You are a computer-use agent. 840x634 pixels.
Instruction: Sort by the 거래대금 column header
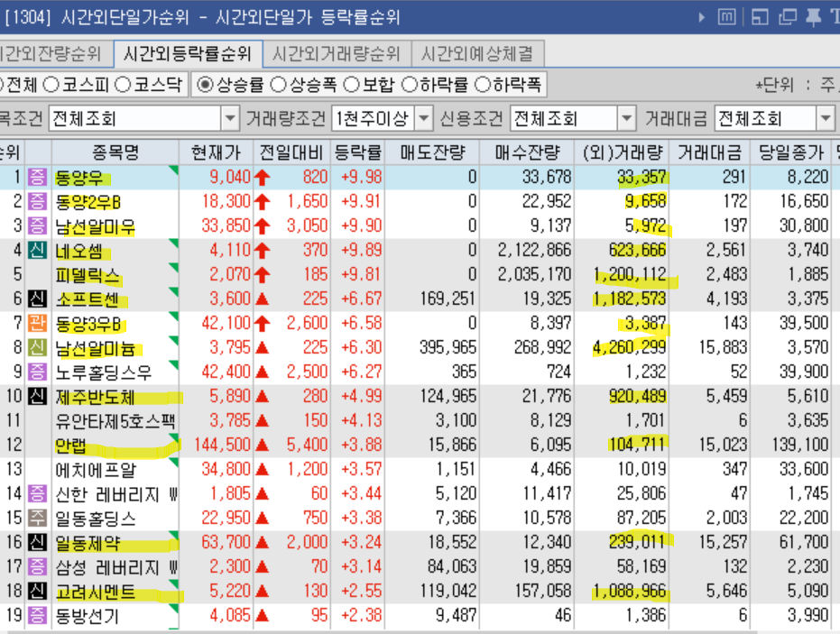[x=710, y=153]
